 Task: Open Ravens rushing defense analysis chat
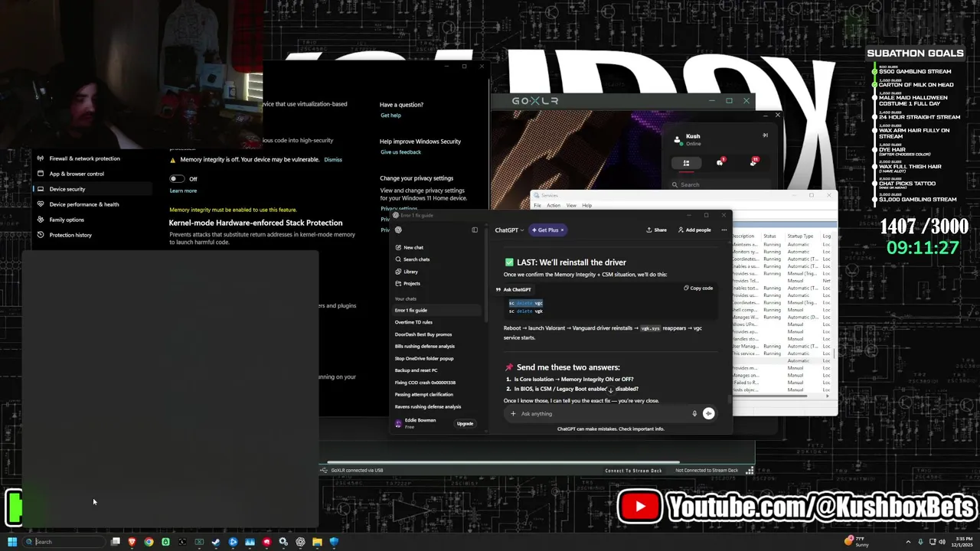pyautogui.click(x=428, y=406)
